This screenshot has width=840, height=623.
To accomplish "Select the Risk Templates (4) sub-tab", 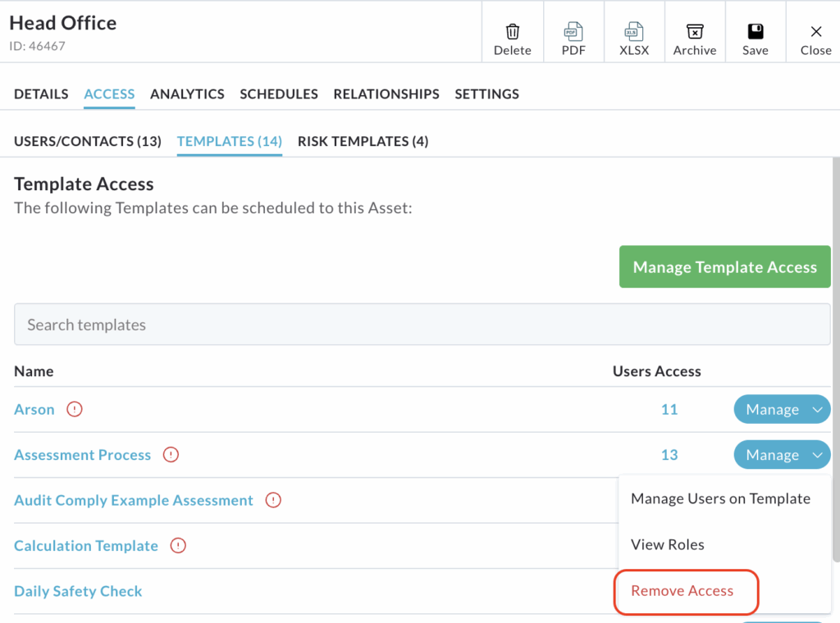I will pos(363,141).
